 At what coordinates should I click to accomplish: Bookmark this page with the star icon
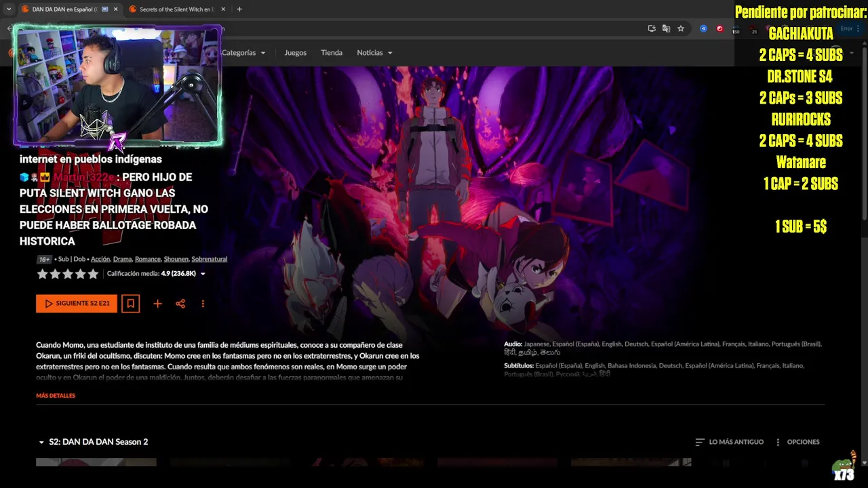pos(681,28)
